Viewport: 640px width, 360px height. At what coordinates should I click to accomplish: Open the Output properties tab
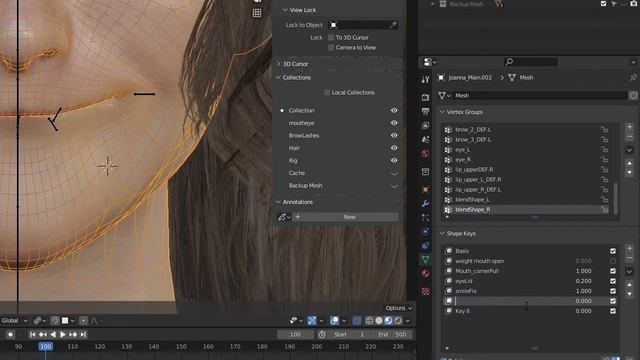pos(425,111)
